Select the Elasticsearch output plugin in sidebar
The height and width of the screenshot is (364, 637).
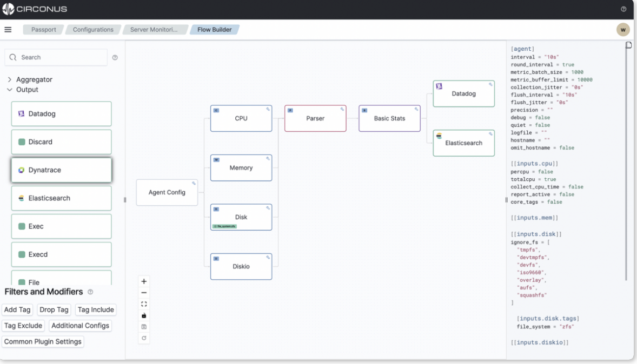(x=61, y=198)
